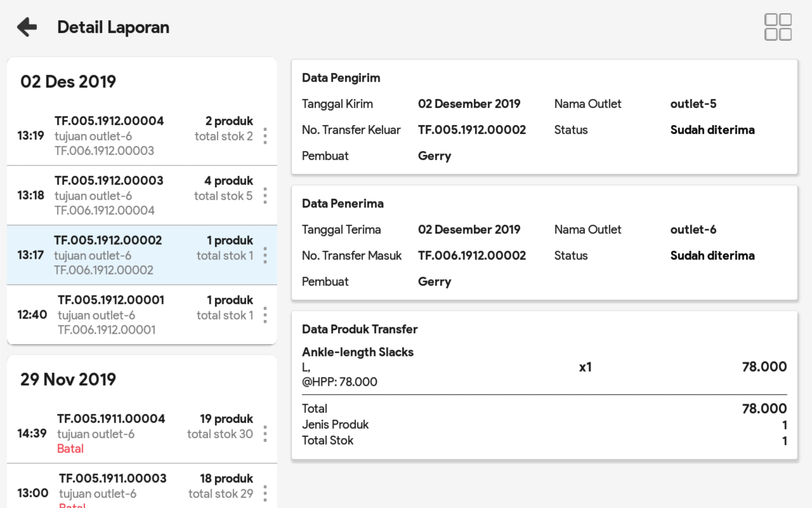Open three-dot menu for TF.005.1912.00003
The image size is (812, 508).
(x=265, y=196)
